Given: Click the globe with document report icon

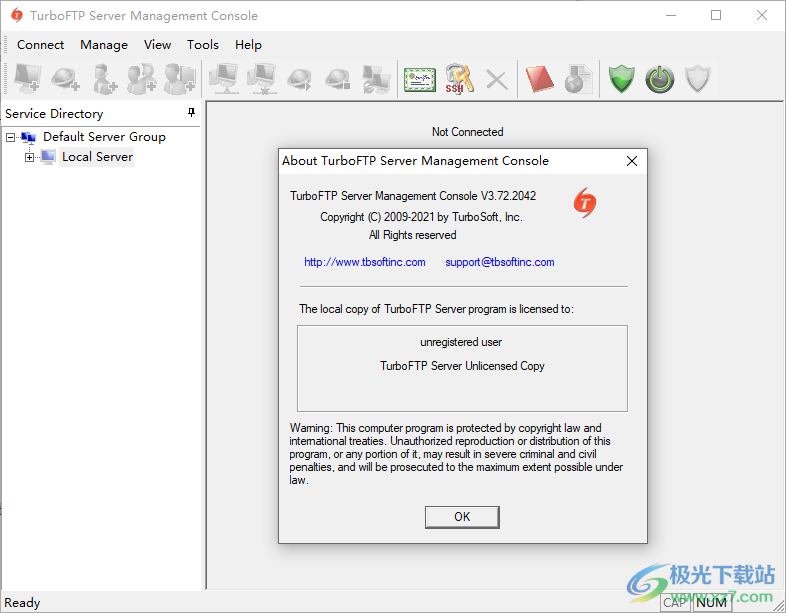Looking at the screenshot, I should (x=577, y=79).
